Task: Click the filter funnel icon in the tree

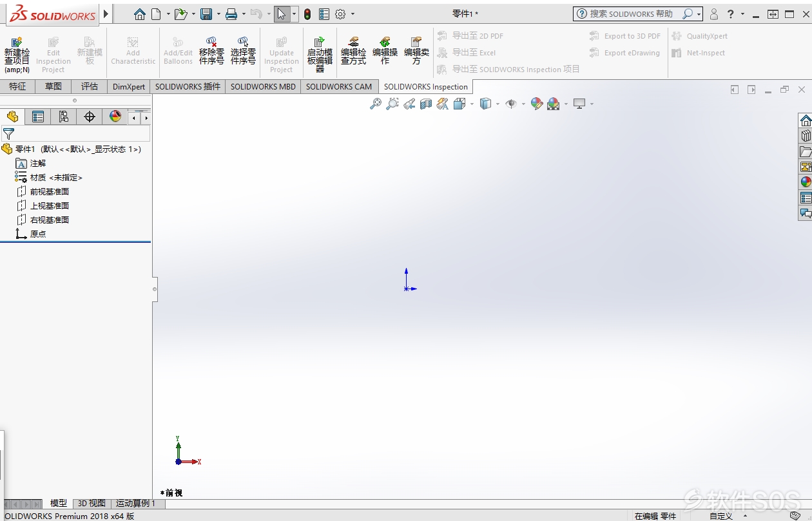Action: [x=8, y=134]
